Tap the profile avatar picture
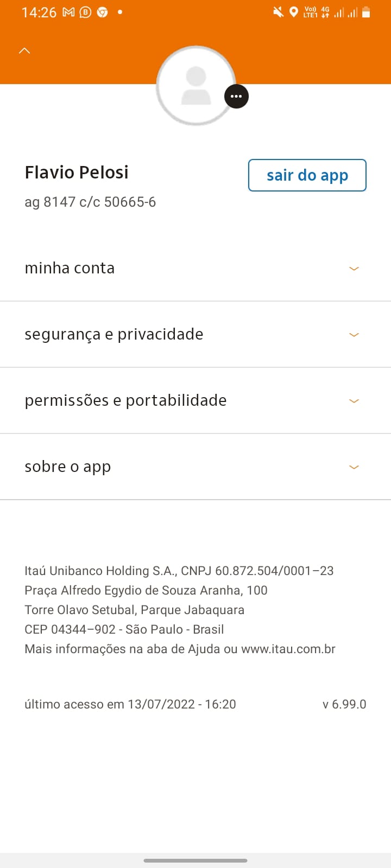 click(x=195, y=86)
